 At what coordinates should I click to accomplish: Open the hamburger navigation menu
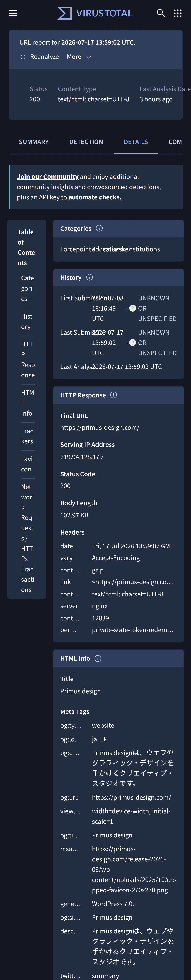click(x=13, y=13)
